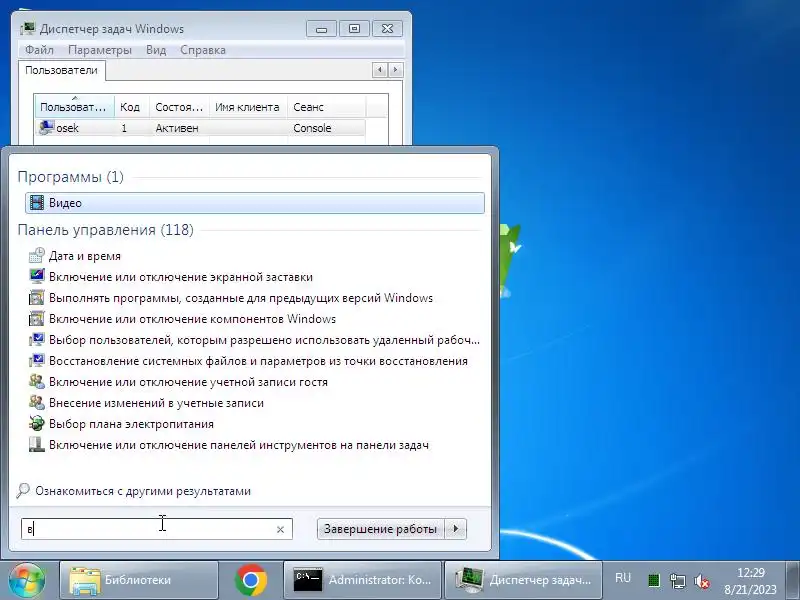Sort by Пользователь column header
800x600 pixels.
[74, 107]
